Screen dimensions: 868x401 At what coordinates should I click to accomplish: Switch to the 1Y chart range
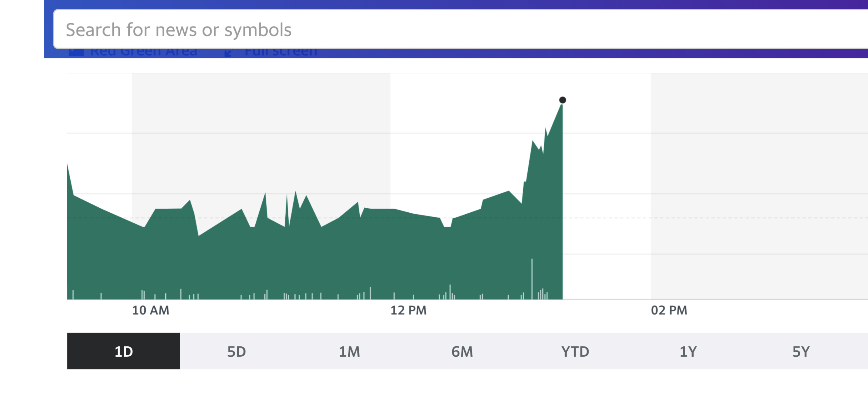[688, 351]
